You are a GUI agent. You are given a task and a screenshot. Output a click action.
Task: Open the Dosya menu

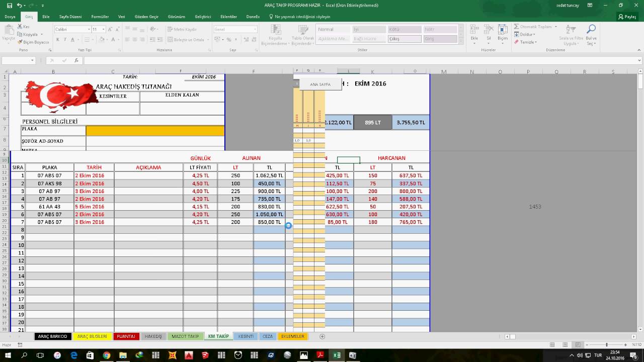[x=10, y=17]
